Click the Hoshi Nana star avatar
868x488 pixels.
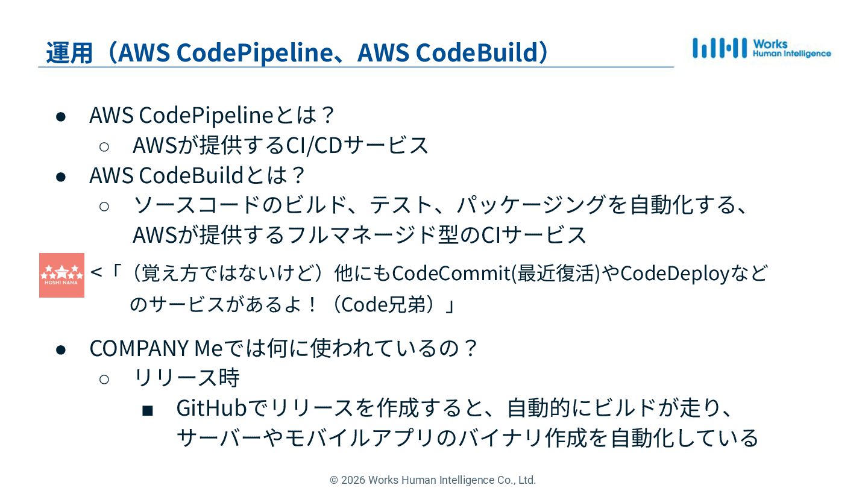[61, 275]
